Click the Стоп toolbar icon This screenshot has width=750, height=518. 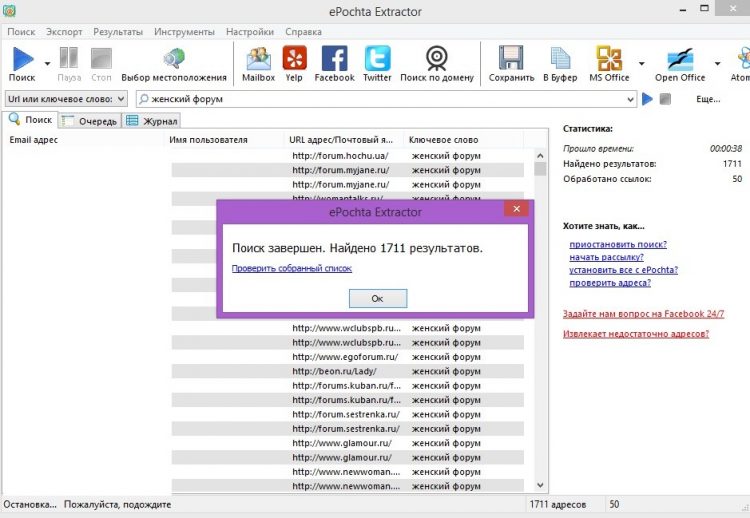tap(101, 58)
